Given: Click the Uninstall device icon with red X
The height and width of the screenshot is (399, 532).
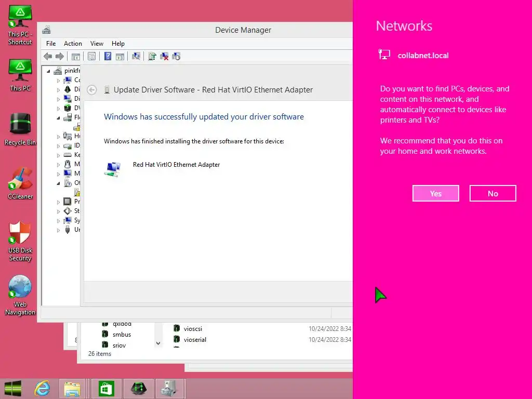Looking at the screenshot, I should (164, 56).
